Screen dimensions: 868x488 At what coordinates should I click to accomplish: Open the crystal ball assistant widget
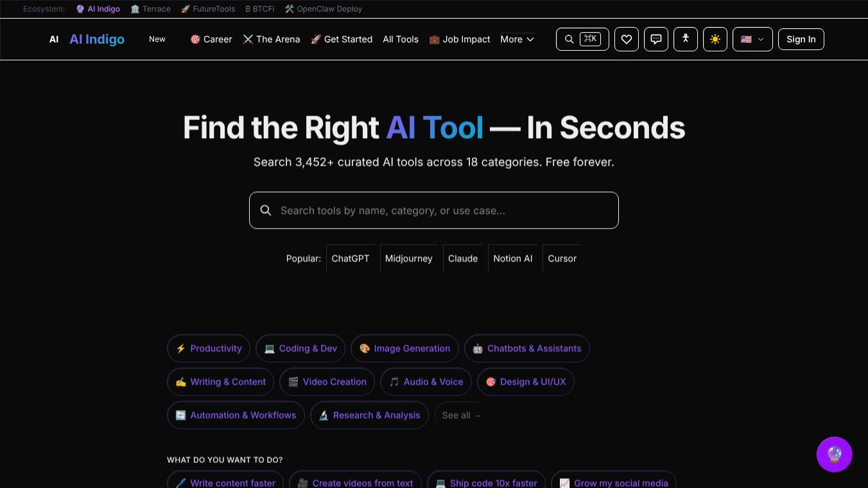(x=834, y=454)
